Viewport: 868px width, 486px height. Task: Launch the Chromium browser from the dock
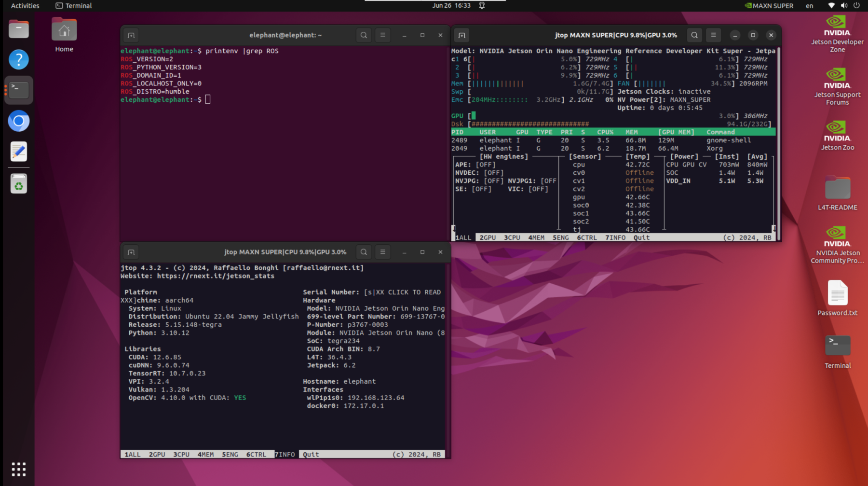19,121
